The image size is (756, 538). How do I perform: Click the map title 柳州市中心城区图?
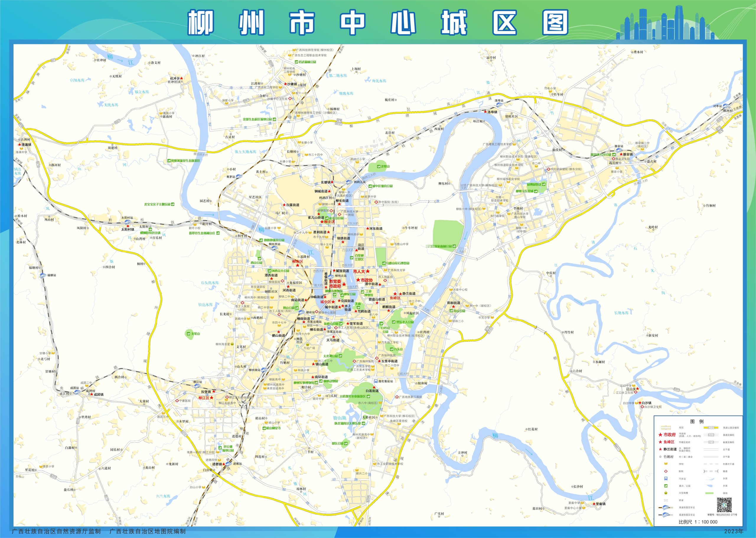(378, 22)
